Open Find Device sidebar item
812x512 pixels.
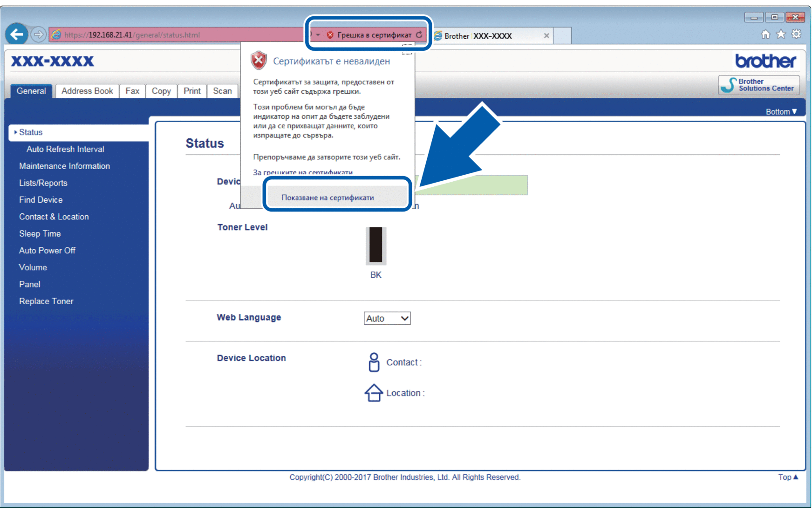(x=41, y=200)
